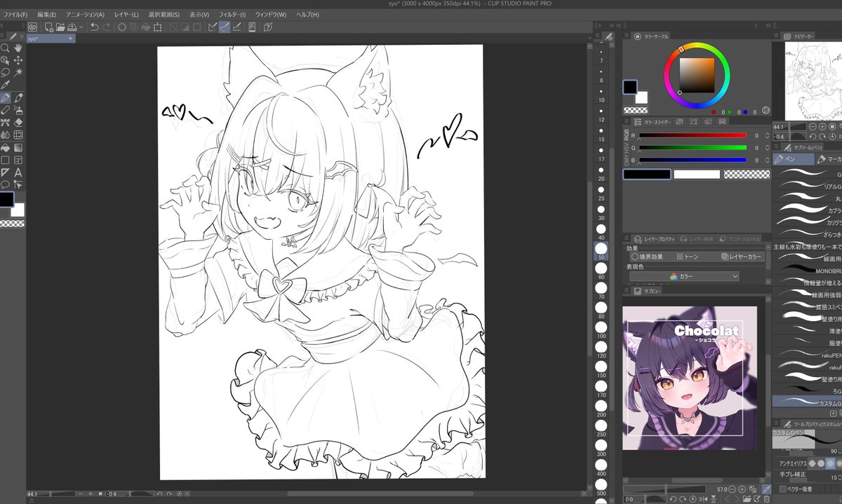Open the フィルター(I) menu

[x=232, y=15]
